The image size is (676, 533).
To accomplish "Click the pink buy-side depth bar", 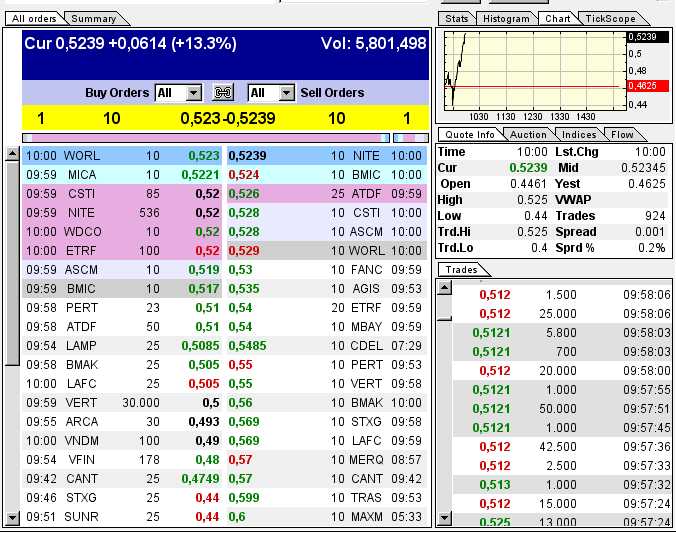I will (x=206, y=138).
